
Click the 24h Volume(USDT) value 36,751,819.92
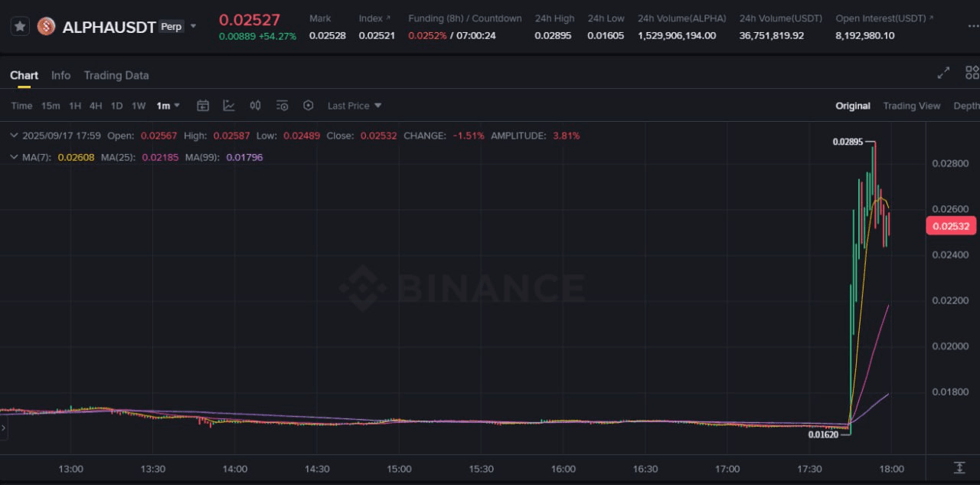[x=772, y=35]
